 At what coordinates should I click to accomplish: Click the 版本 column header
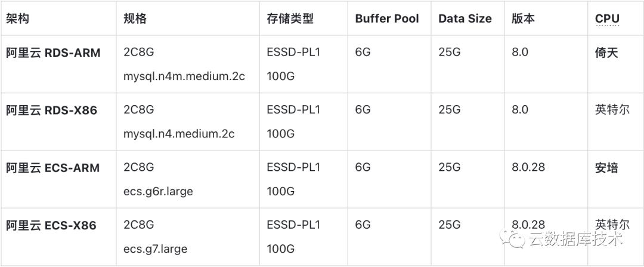point(523,19)
